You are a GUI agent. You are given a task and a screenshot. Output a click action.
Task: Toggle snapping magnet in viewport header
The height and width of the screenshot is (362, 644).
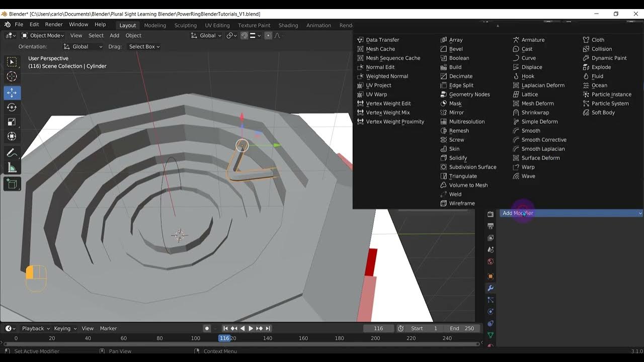(x=245, y=36)
